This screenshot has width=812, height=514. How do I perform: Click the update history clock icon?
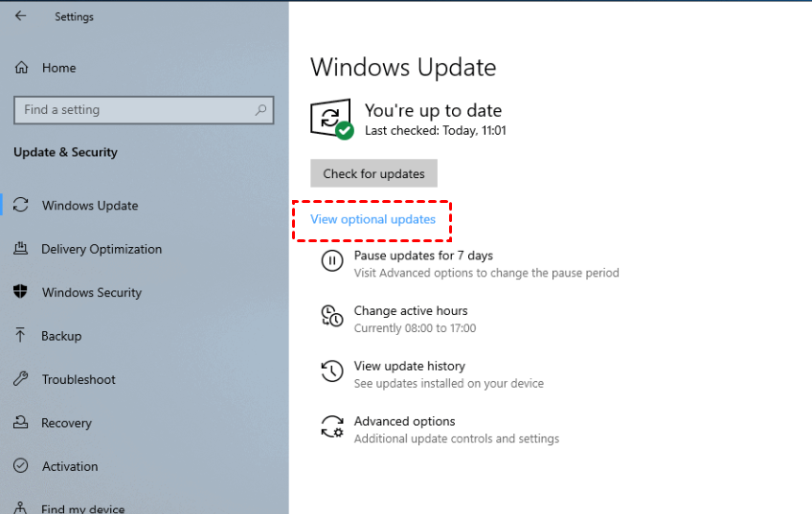coord(332,371)
